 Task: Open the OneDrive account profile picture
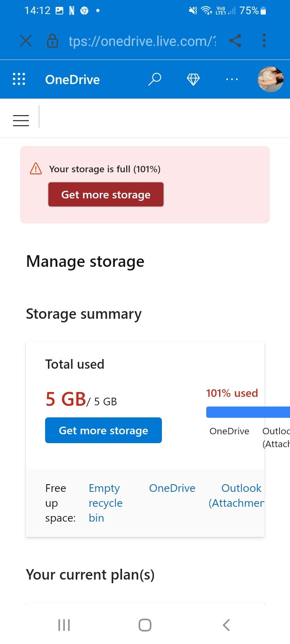pos(270,79)
